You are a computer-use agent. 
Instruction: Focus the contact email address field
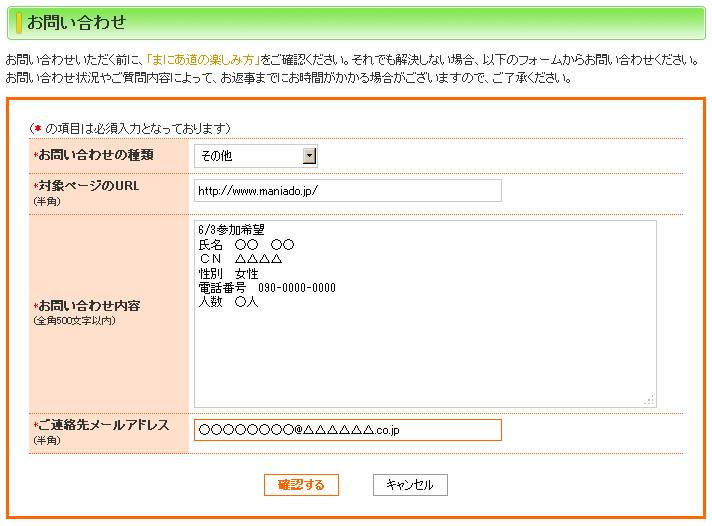click(x=347, y=430)
